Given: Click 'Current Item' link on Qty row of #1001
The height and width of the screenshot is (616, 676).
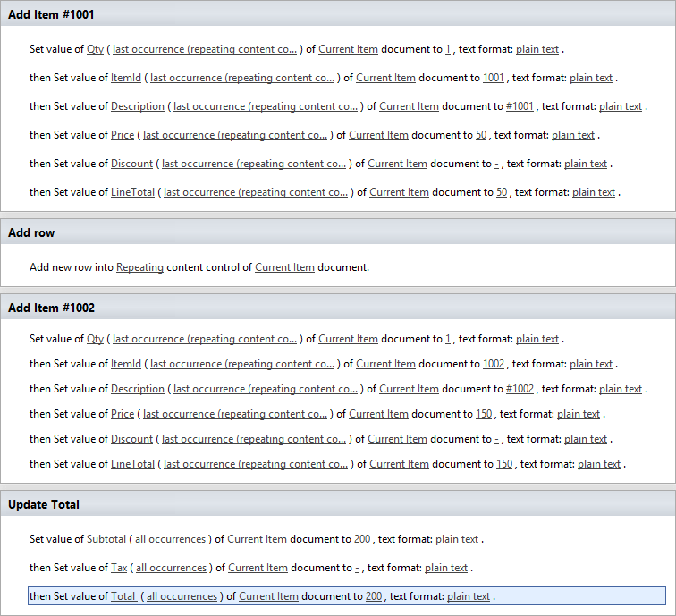Looking at the screenshot, I should coord(348,49).
